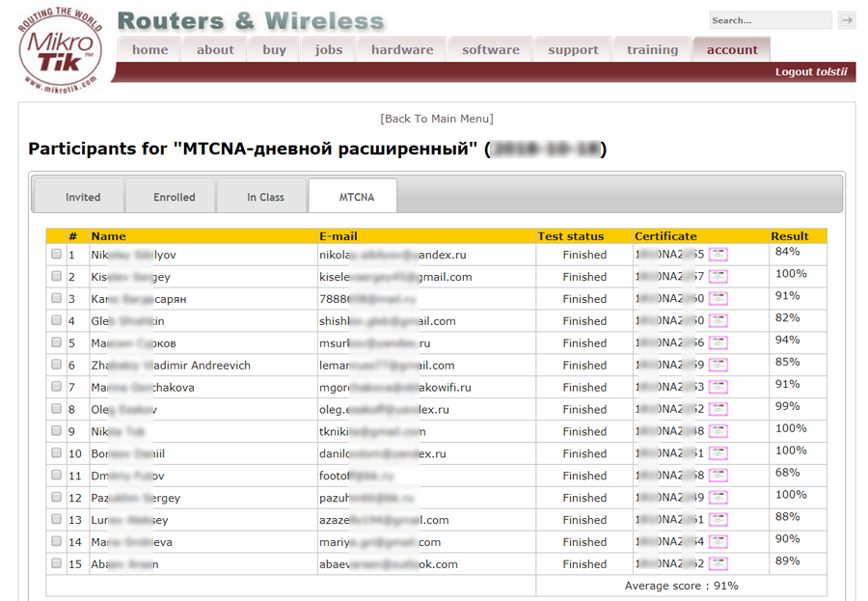Click Logout tolstii link

coord(811,72)
